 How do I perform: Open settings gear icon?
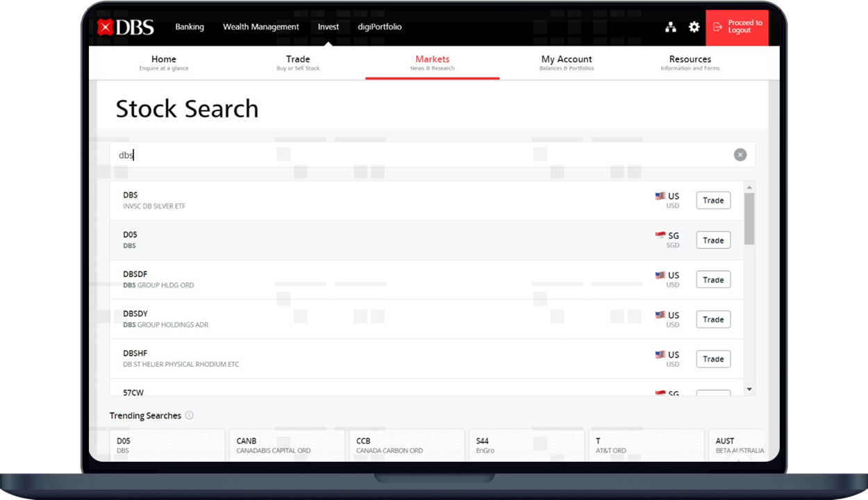coord(694,27)
